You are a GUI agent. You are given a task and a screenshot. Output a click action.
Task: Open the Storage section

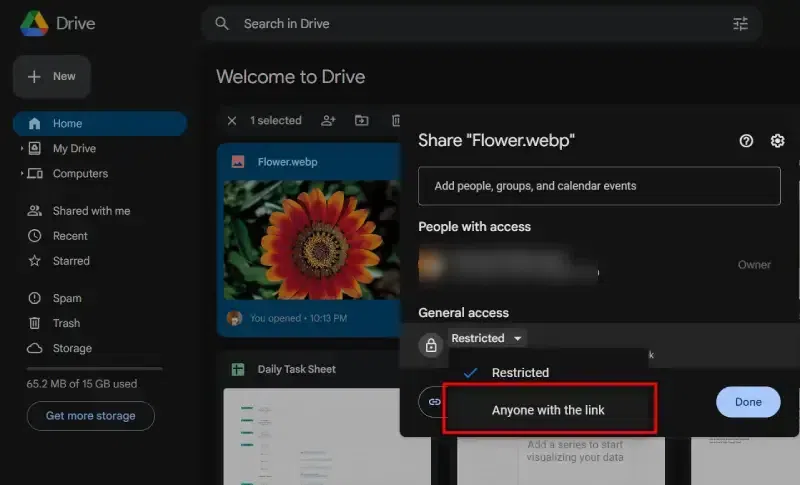coord(72,348)
